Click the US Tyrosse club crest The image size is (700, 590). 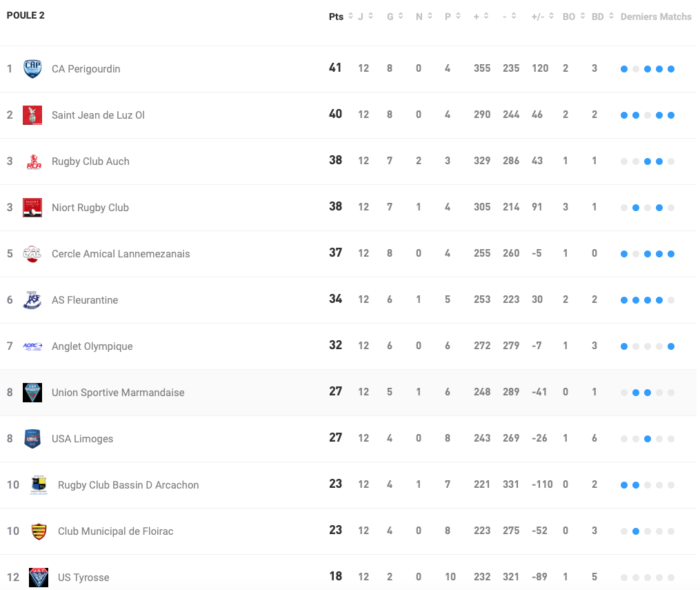pos(39,577)
